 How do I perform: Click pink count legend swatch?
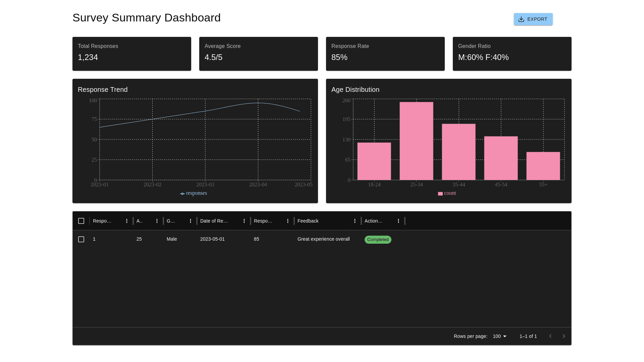point(440,194)
